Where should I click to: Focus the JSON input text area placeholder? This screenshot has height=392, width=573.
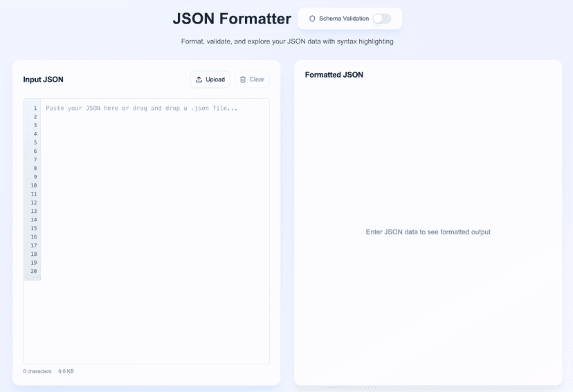pos(142,109)
